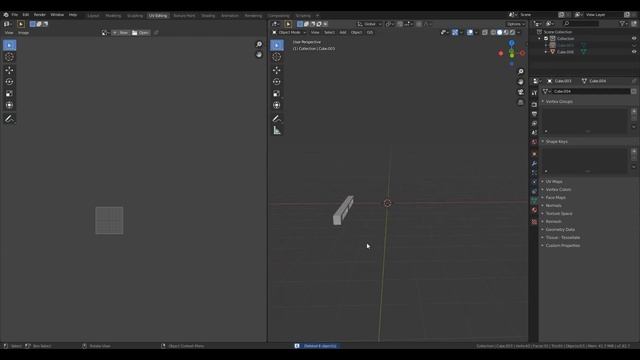Select the Scale tool in the 3D viewport

coord(277,93)
